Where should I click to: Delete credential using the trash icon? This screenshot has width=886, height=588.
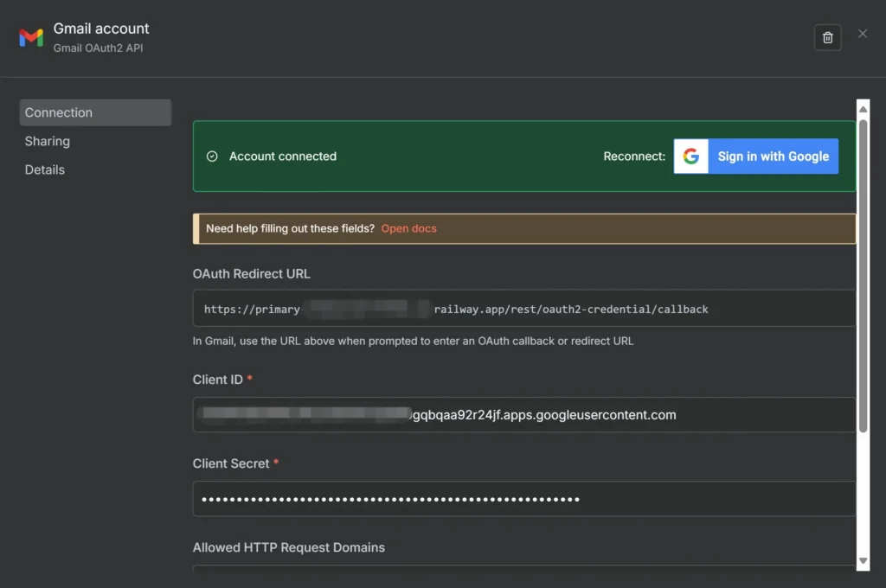[x=827, y=37]
